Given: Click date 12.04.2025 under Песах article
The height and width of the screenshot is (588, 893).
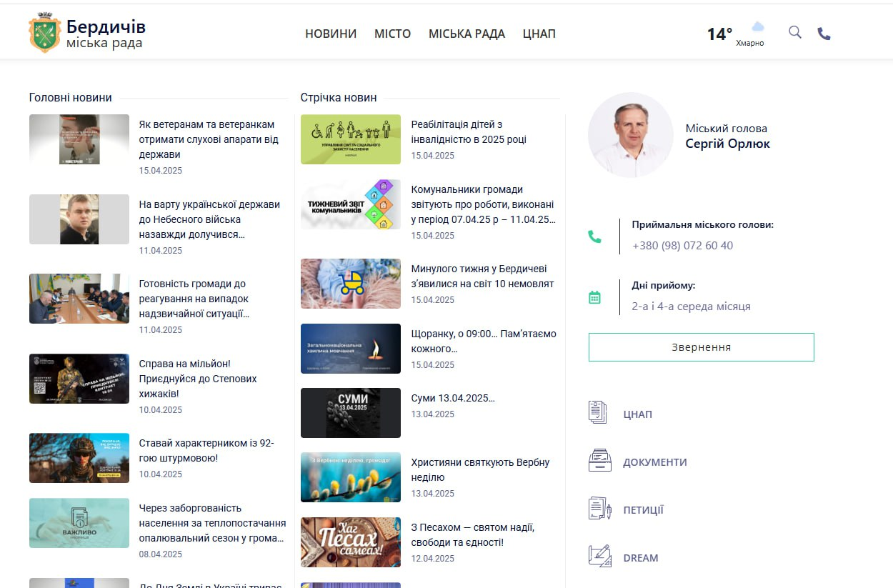Looking at the screenshot, I should (433, 559).
